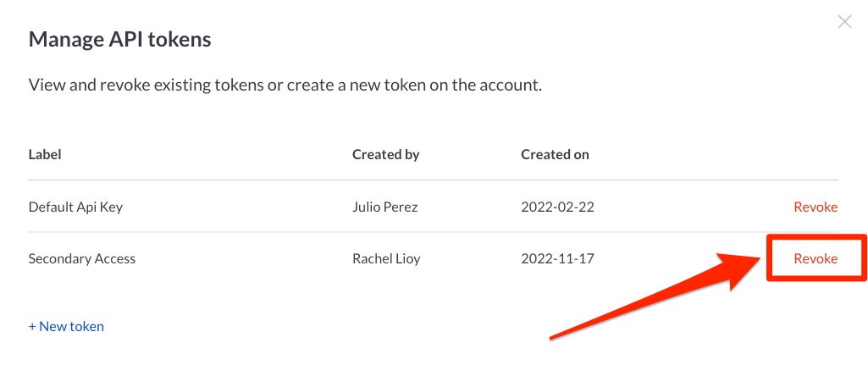The height and width of the screenshot is (365, 868).
Task: Close the Manage API tokens dialog
Action: 844,23
